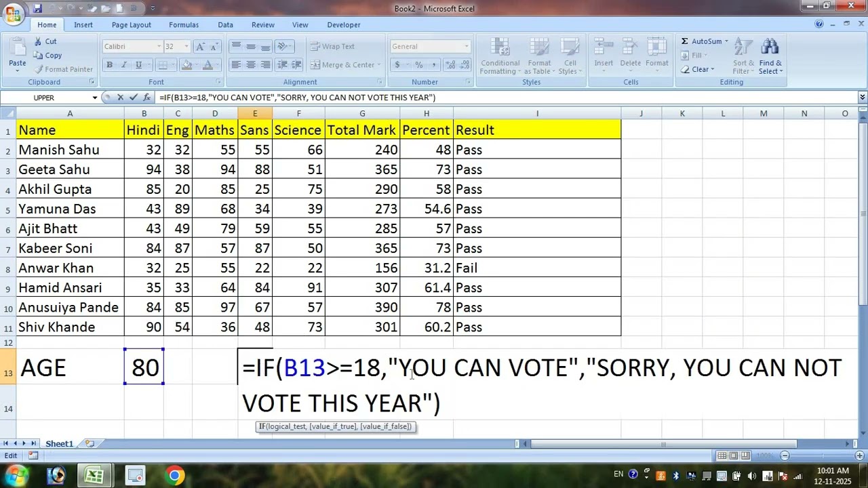Open the Format cells menu
Viewport: 868px width, 488px height.
tap(656, 53)
